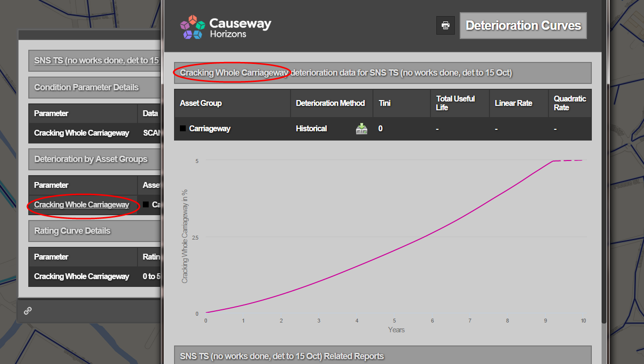Click the popup's vertical scrollbar

click(604, 195)
